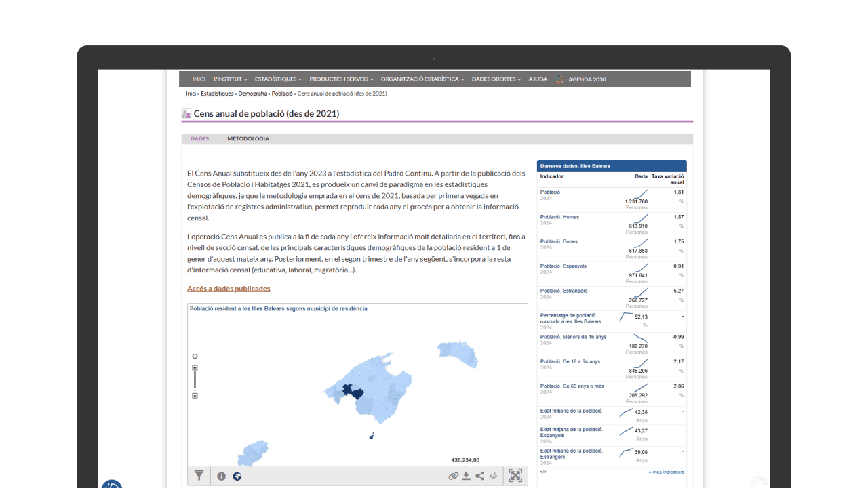Expand the L'INSTITUT menu
The height and width of the screenshot is (488, 868).
point(230,79)
